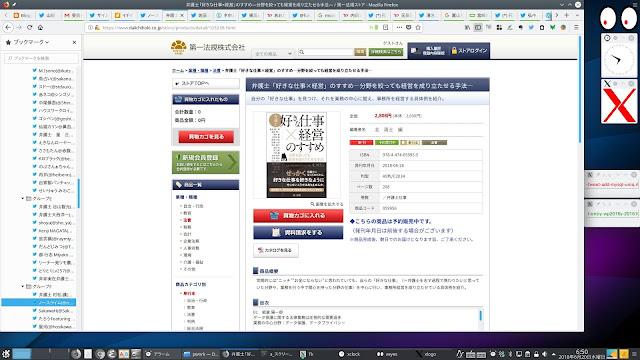Click the 第一法規株式会社 logo
Screen dimensions: 640x360
click(208, 47)
